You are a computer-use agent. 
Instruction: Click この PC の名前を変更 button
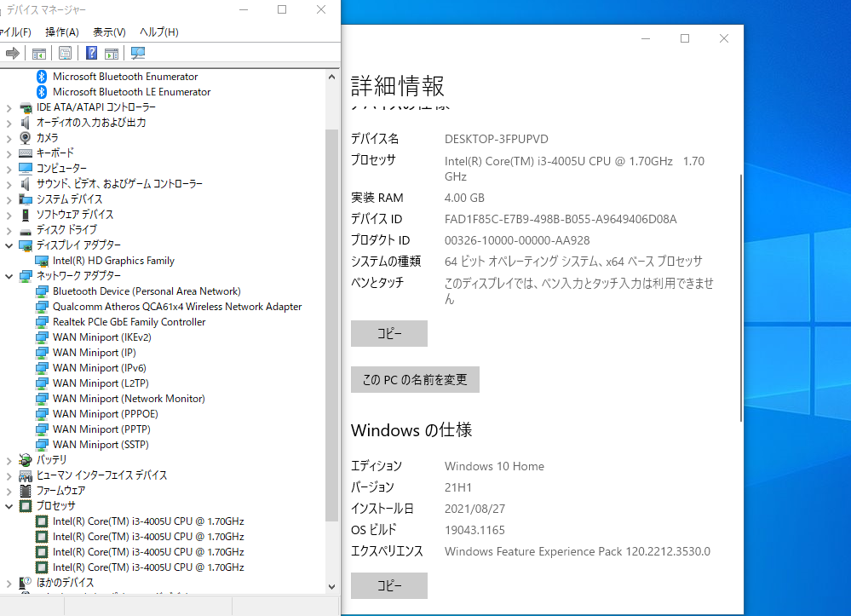click(415, 379)
